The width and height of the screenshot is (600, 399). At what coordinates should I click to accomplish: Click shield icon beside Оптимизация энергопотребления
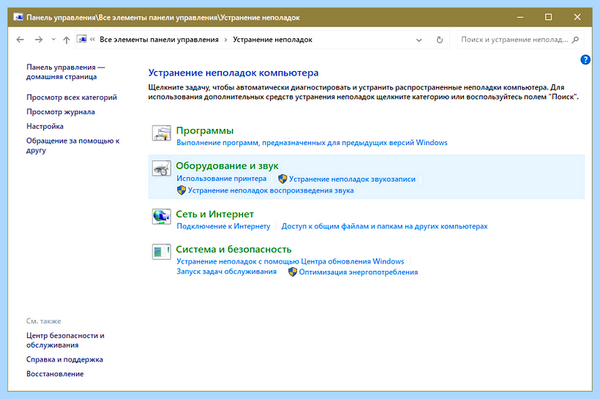click(292, 272)
